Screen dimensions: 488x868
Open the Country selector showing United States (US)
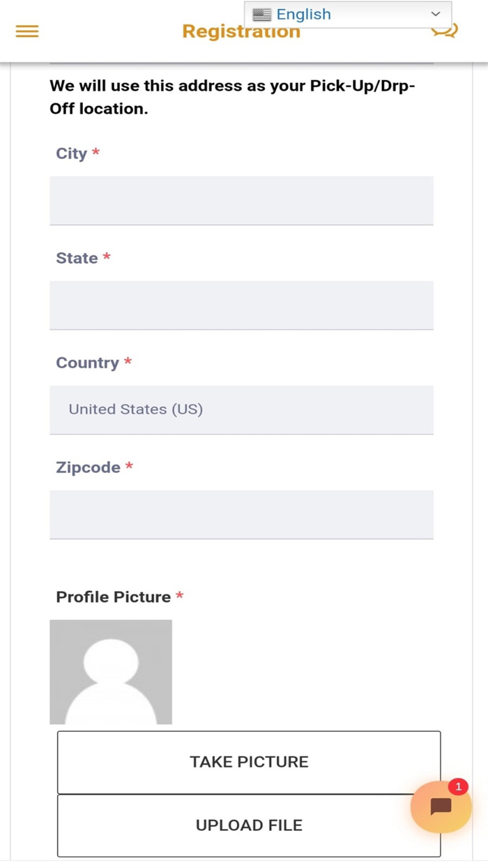pyautogui.click(x=241, y=410)
